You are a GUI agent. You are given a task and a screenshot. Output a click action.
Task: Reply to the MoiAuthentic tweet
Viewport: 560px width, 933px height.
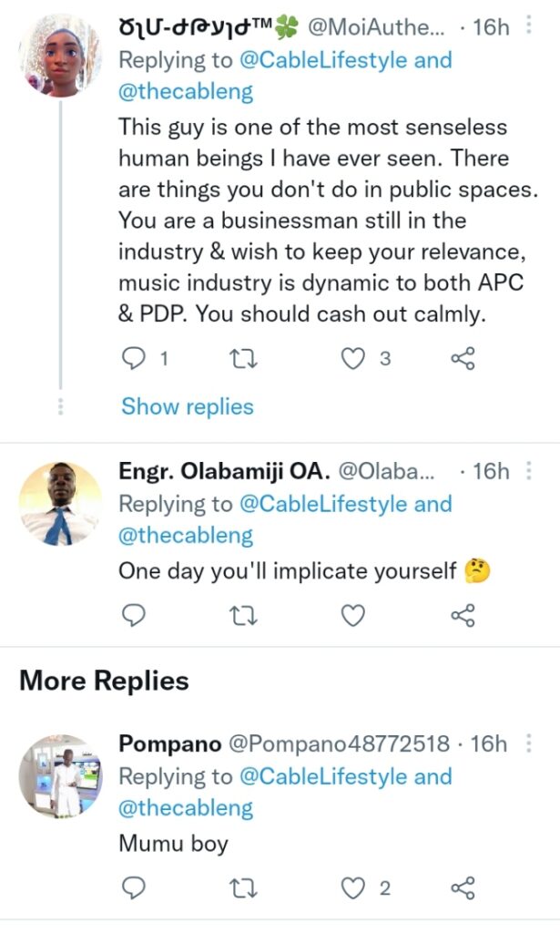tap(134, 359)
